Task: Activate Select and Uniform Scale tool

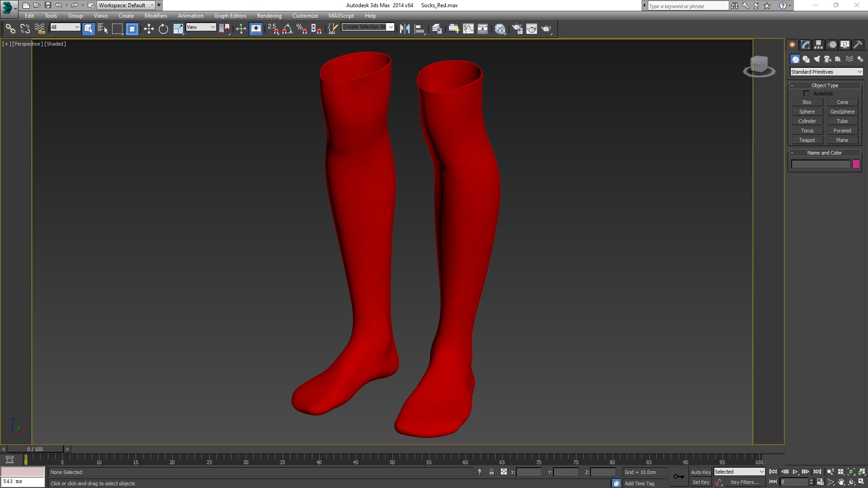Action: click(178, 29)
